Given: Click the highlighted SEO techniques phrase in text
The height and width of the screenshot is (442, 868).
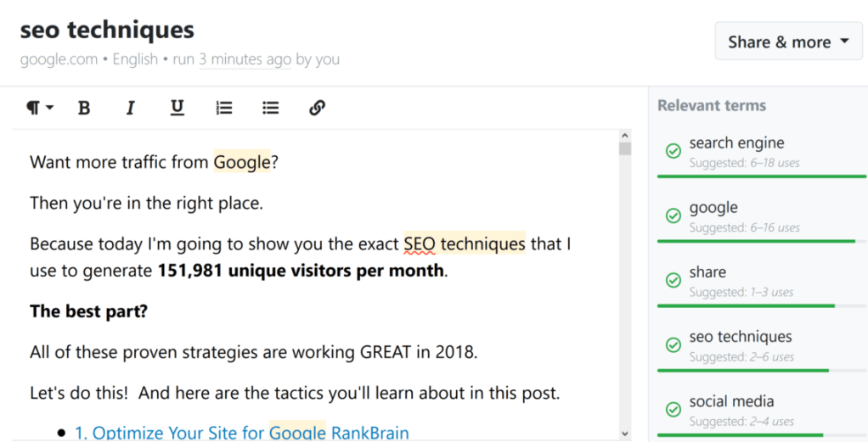Looking at the screenshot, I should (465, 243).
